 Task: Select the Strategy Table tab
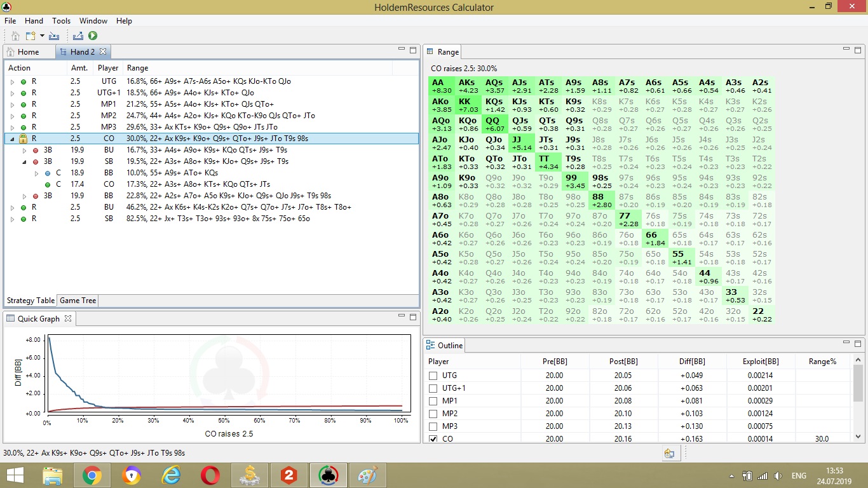pyautogui.click(x=31, y=301)
